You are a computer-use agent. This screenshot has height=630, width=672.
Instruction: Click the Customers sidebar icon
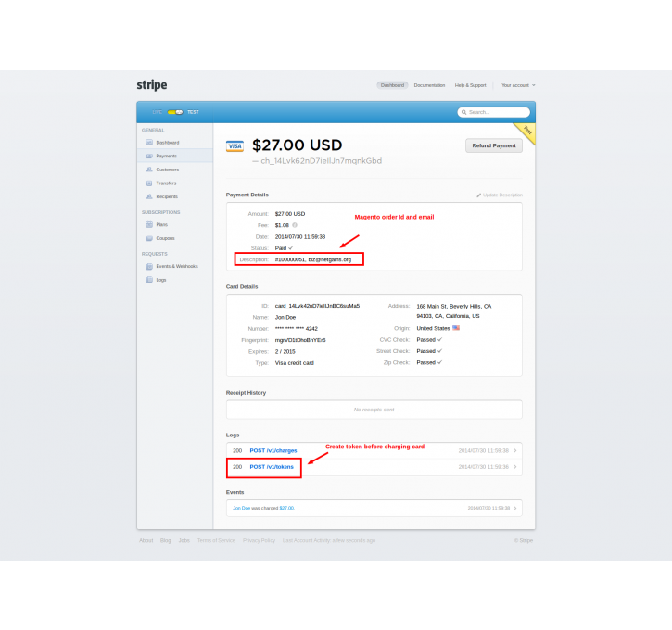click(149, 170)
